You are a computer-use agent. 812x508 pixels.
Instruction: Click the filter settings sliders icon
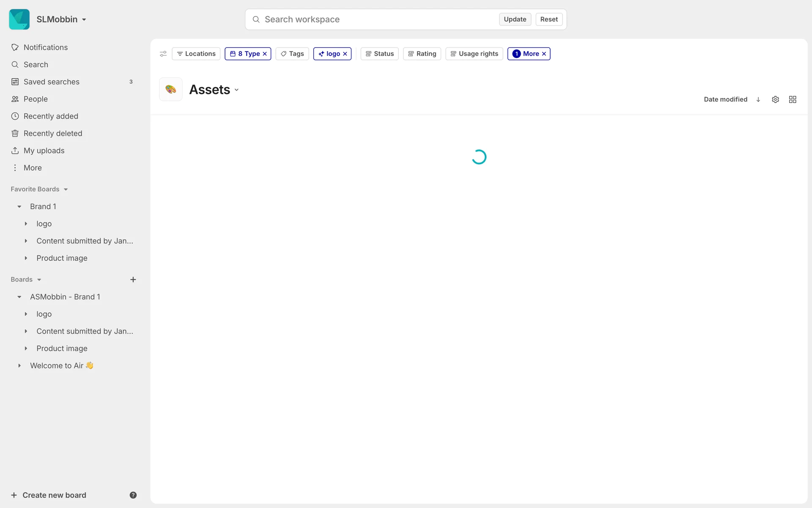(x=163, y=54)
